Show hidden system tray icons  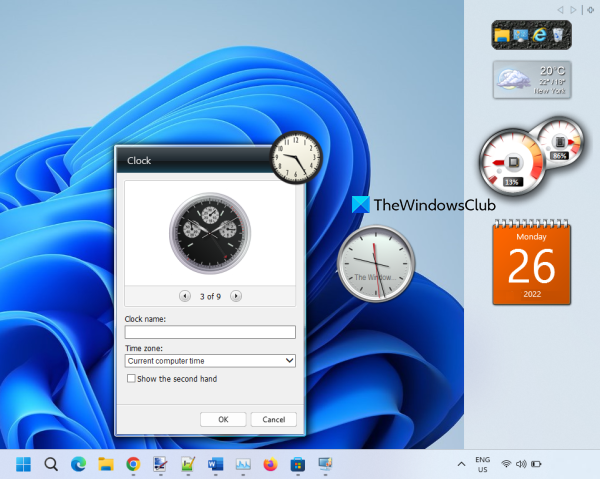461,464
